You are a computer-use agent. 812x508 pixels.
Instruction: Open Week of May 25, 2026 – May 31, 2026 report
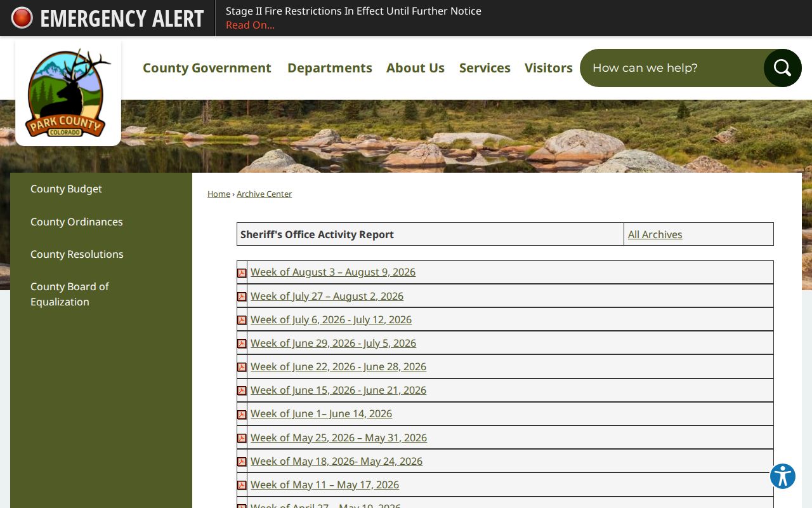(x=339, y=438)
